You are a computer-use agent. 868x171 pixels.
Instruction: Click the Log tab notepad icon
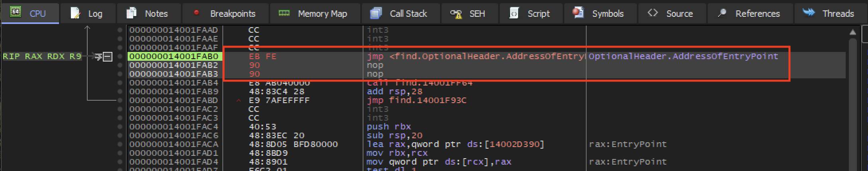(75, 13)
